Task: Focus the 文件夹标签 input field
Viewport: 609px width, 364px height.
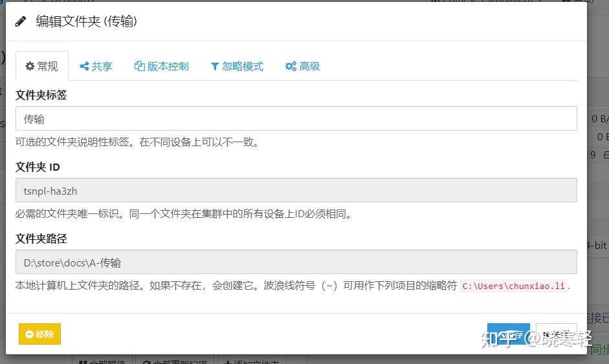Action: click(296, 118)
